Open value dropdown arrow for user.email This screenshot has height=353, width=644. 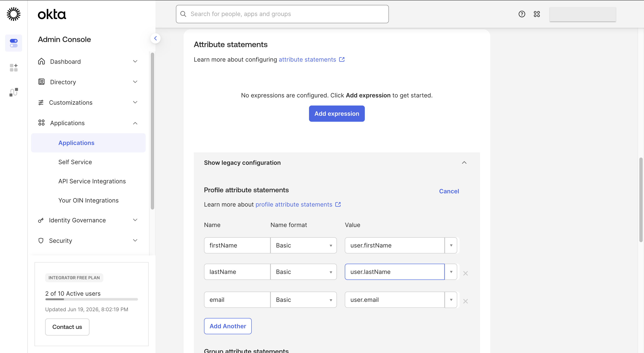click(451, 300)
